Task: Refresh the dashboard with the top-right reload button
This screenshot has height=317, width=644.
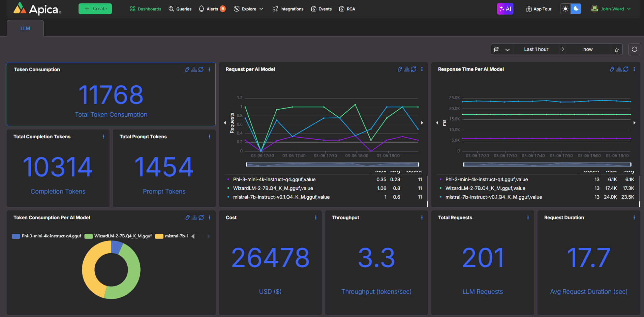Action: [634, 50]
